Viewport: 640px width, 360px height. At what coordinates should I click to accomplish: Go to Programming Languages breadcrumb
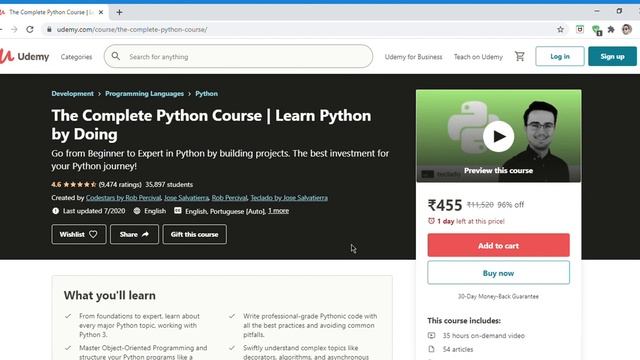[x=144, y=93]
